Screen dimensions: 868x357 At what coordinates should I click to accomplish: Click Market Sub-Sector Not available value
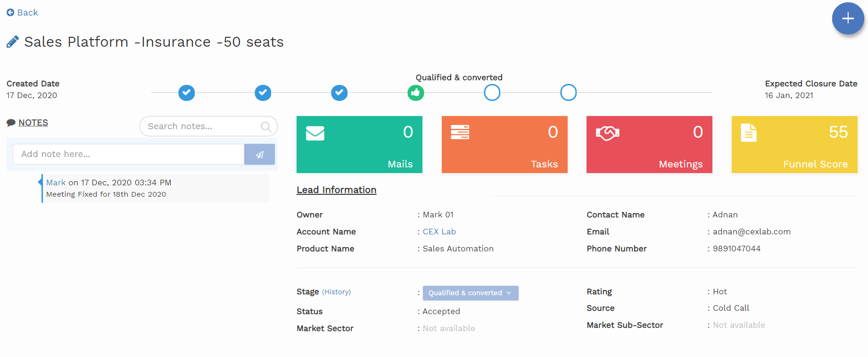(739, 325)
